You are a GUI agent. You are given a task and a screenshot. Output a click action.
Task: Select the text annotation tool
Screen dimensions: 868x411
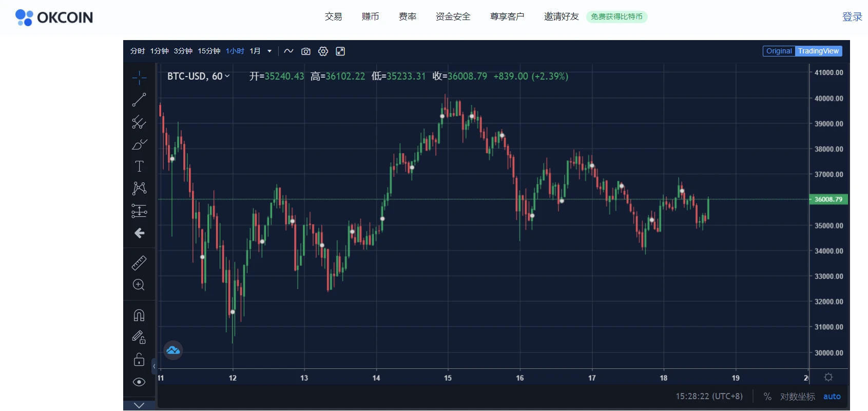[139, 166]
